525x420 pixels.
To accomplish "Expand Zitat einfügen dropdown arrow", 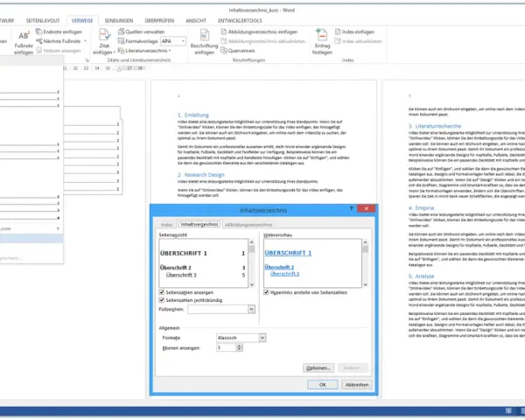I will click(114, 52).
